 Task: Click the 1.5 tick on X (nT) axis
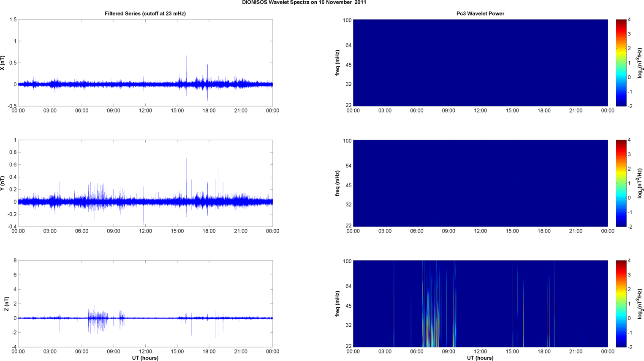point(13,19)
